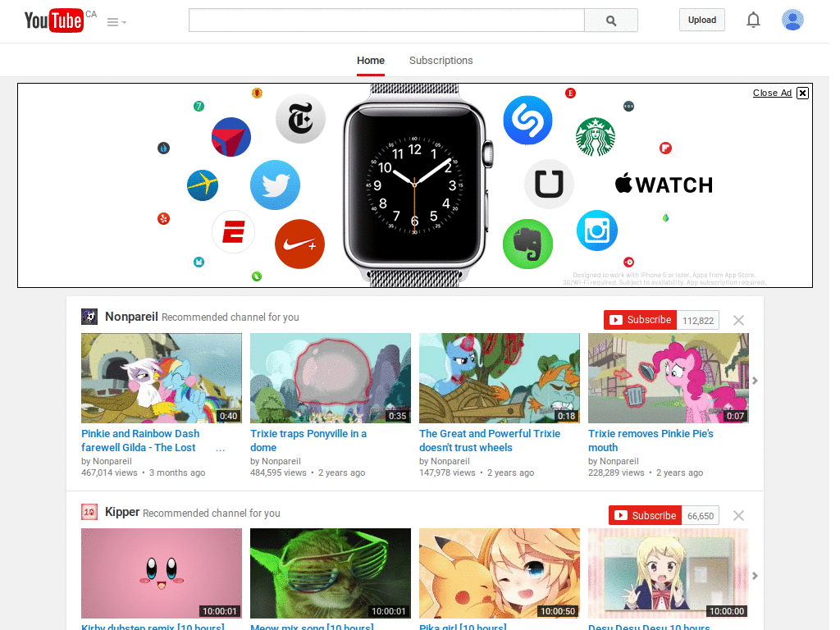This screenshot has height=630, width=840.
Task: Open the Kipper channel avatar
Action: click(89, 512)
